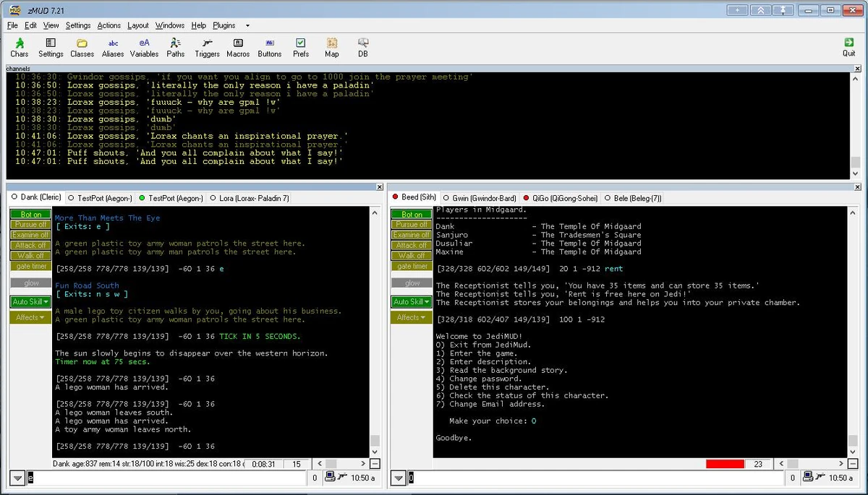868x495 pixels.
Task: Open the Auto Skill dropdown in Beed panel
Action: [411, 301]
